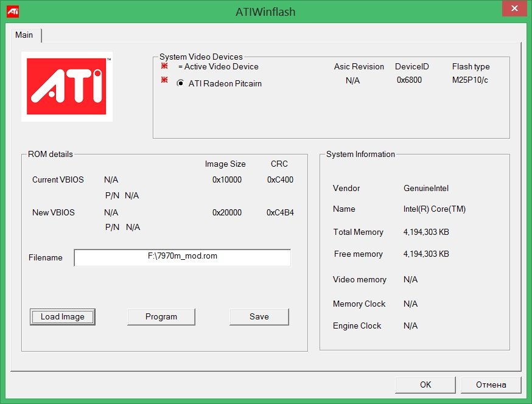Click the Отмена cancel button
Image resolution: width=532 pixels, height=404 pixels.
491,385
